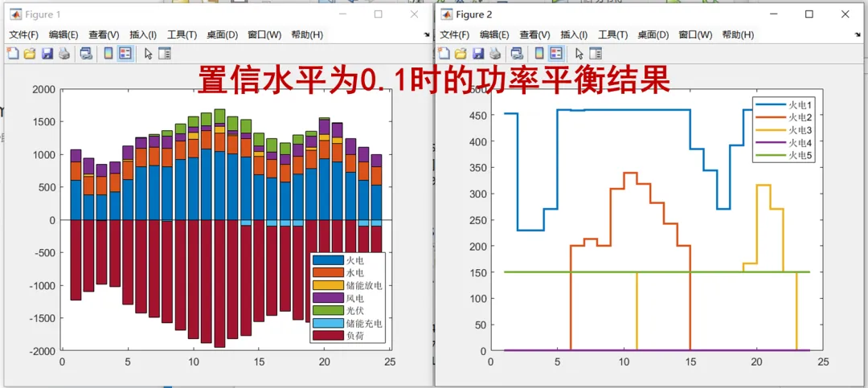Open 查看(V) menu in Figure 2

534,35
